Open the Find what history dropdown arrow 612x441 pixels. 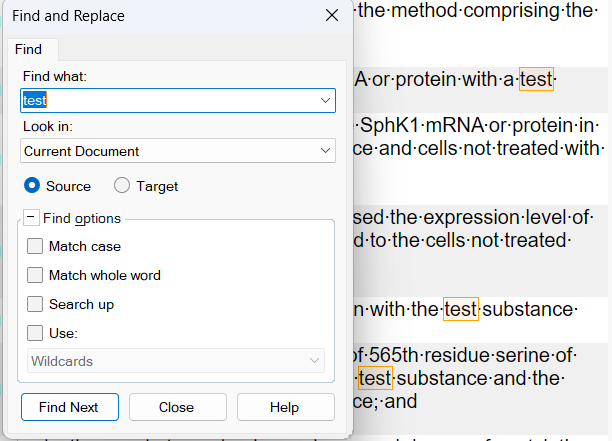326,101
